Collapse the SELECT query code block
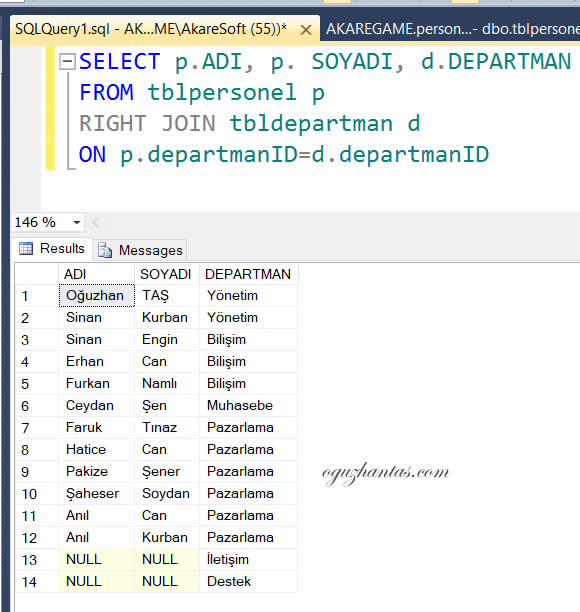580x612 pixels. tap(67, 62)
